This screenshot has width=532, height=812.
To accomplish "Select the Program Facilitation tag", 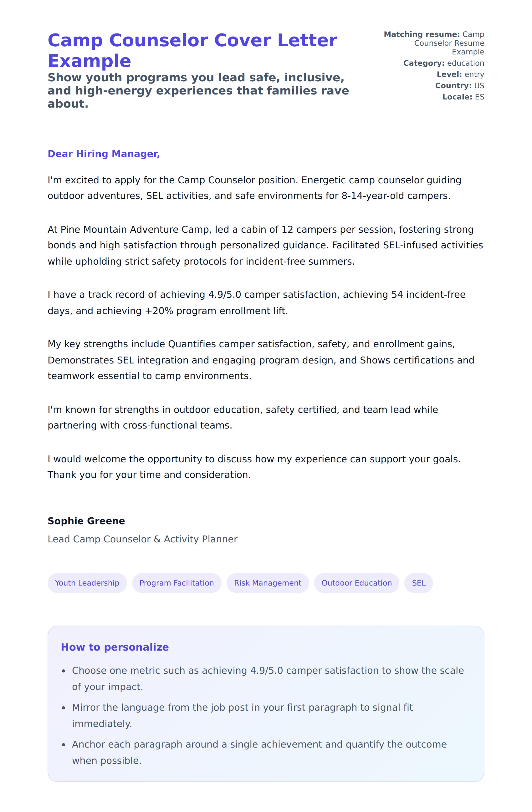I will point(176,583).
